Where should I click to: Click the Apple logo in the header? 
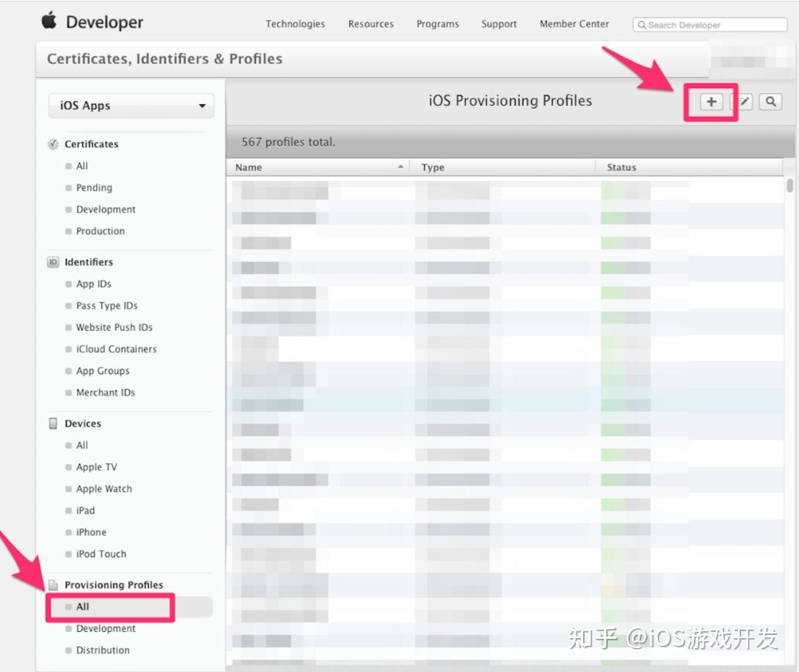(x=49, y=21)
